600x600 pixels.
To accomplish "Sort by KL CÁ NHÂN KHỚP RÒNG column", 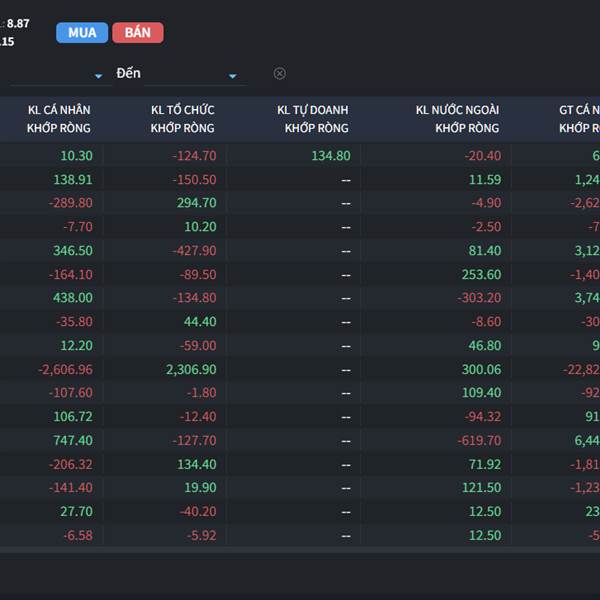I will [59, 119].
